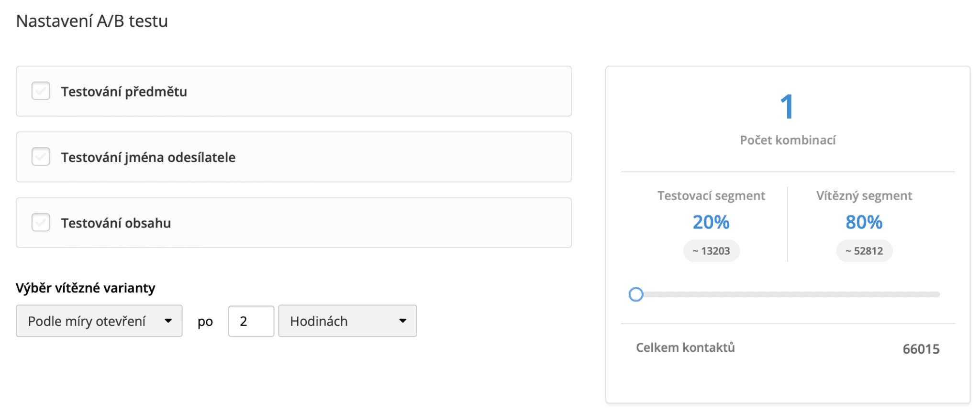Image resolution: width=980 pixels, height=412 pixels.
Task: Click the Počet kombinací caption
Action: pyautogui.click(x=788, y=140)
